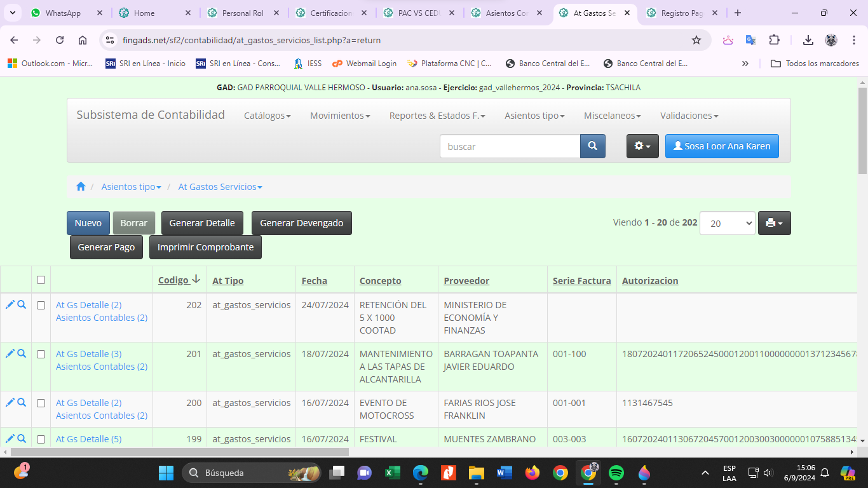The height and width of the screenshot is (488, 868).
Task: Click the edit pencil for record 200
Action: [x=10, y=403]
